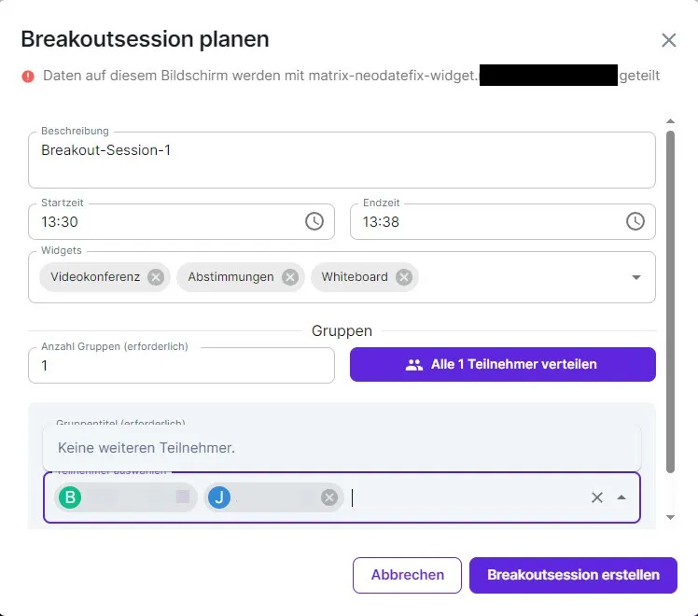Expand the Widgets dropdown arrow
This screenshot has width=698, height=616.
636,277
